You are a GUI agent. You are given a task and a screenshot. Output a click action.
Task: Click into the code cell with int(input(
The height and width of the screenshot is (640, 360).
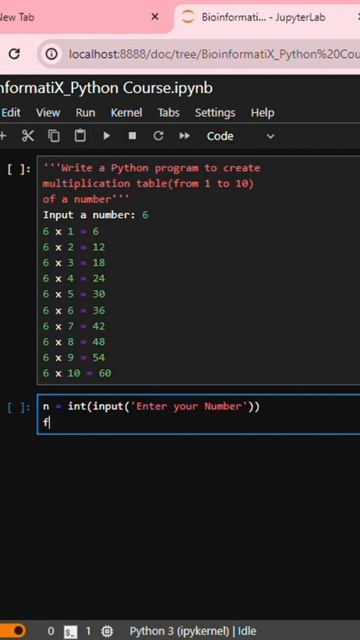[198, 414]
